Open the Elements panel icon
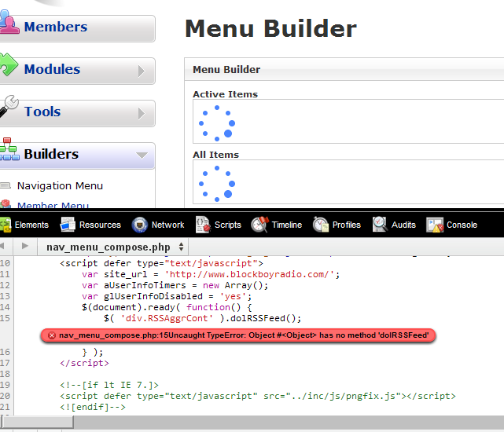The height and width of the screenshot is (432, 504). pyautogui.click(x=6, y=225)
